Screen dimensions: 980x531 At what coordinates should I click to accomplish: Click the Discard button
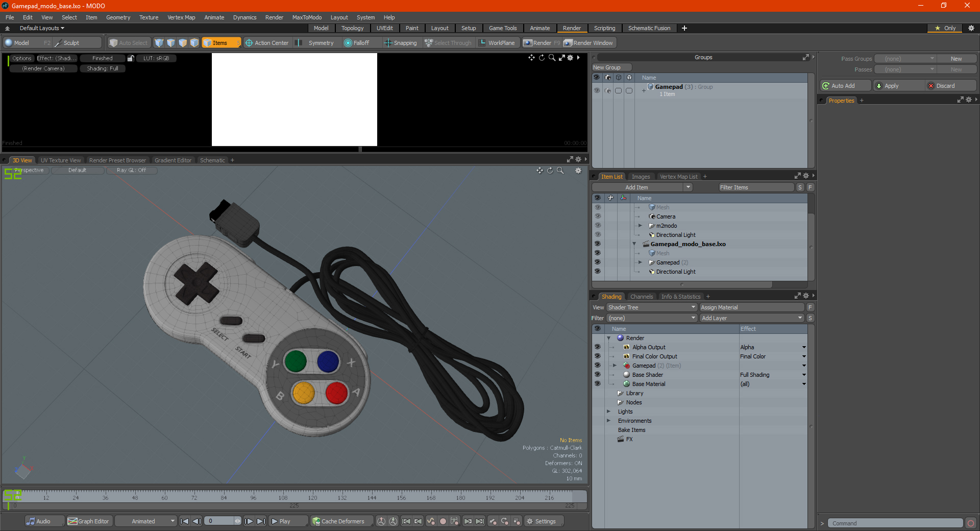(951, 86)
